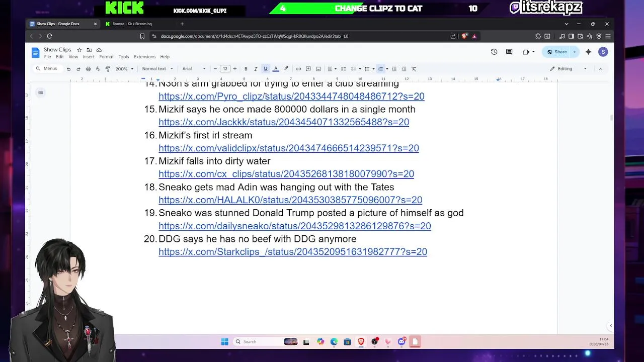Image resolution: width=644 pixels, height=362 pixels.
Task: Show all comments speech bubble icon
Action: pyautogui.click(x=509, y=52)
